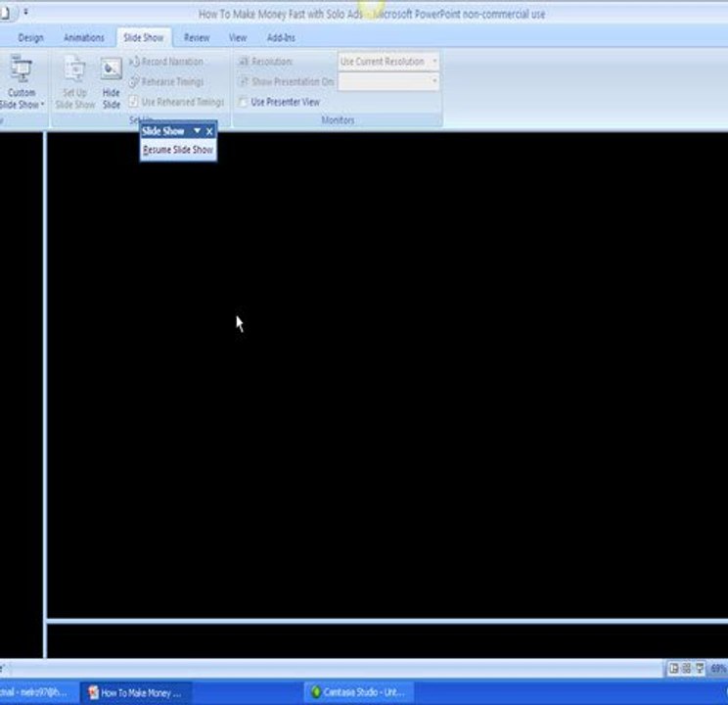Click the Resolution monitor icon

click(244, 61)
